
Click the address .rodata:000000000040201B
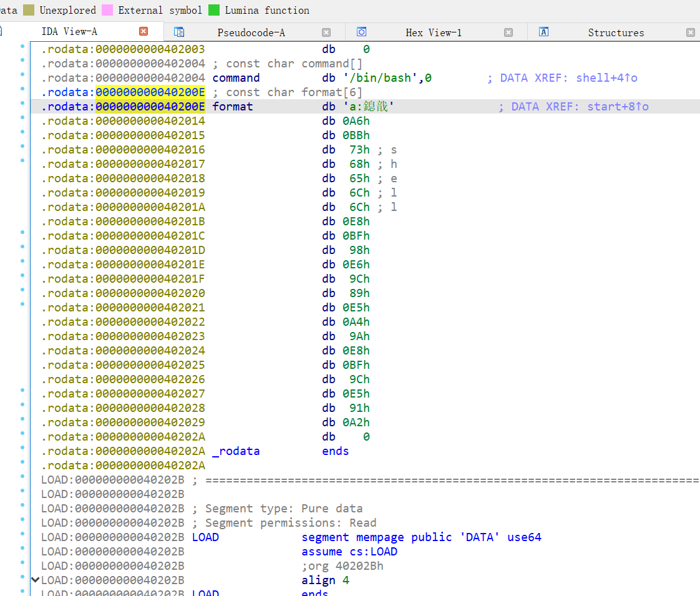pyautogui.click(x=123, y=222)
